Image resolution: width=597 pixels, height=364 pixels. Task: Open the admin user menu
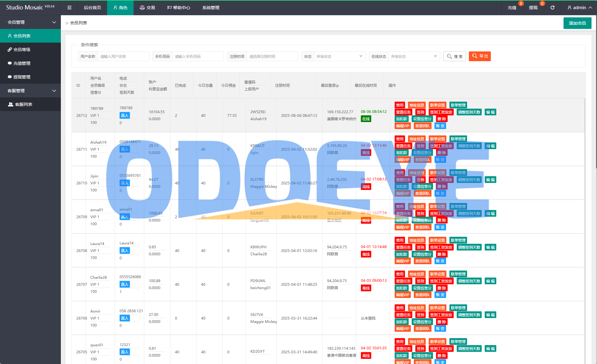click(580, 8)
